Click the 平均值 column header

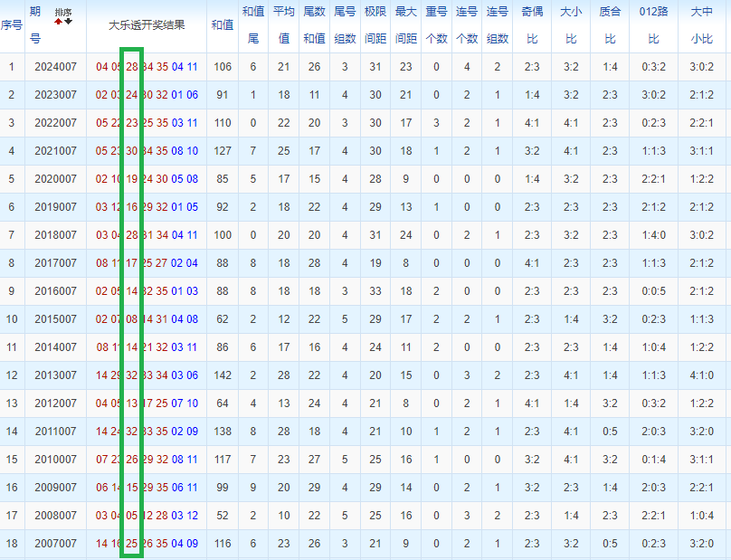(x=284, y=25)
